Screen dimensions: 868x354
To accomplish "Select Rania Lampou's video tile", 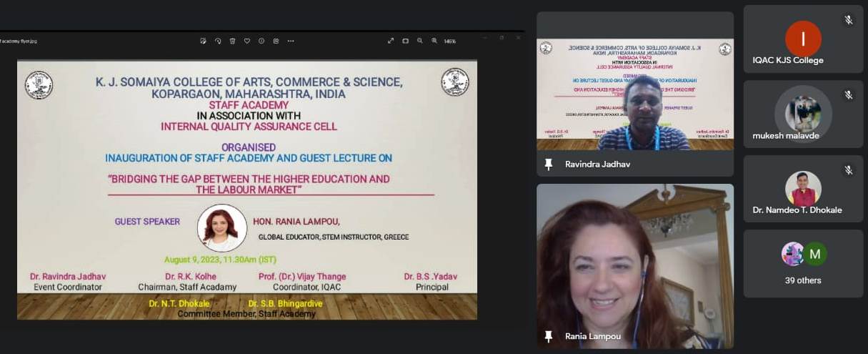I will point(635,266).
